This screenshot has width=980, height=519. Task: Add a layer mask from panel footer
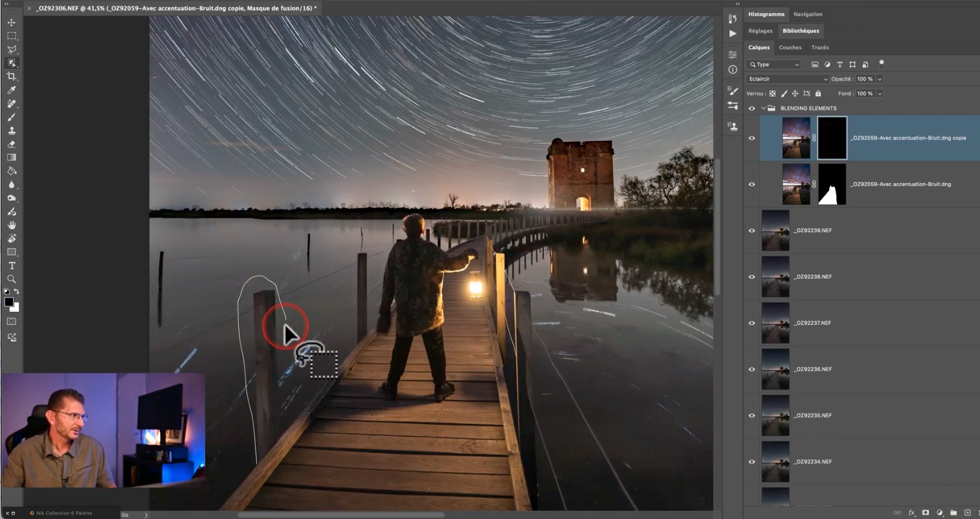925,512
